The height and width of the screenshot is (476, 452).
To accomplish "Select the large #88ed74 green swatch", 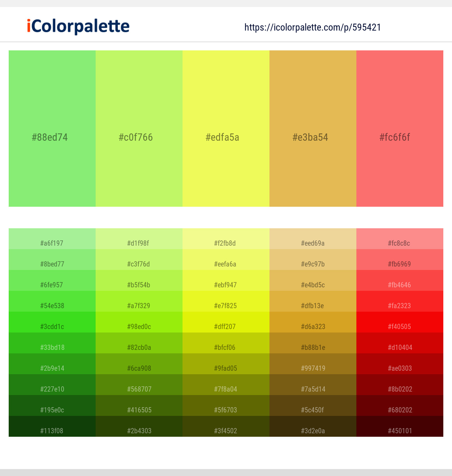I will (52, 129).
